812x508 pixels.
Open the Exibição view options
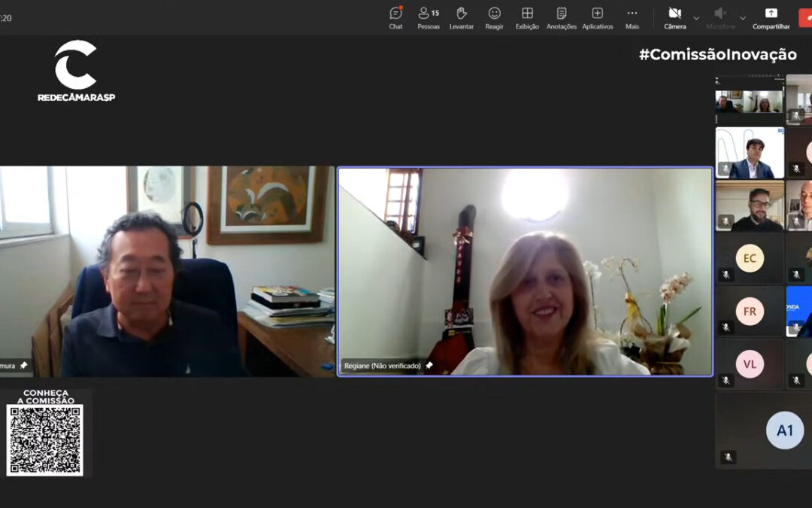point(527,17)
